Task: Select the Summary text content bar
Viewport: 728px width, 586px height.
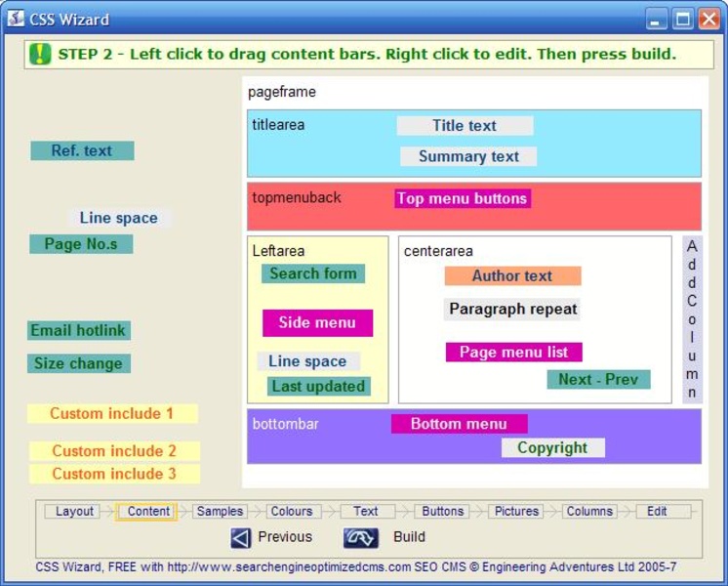Action: (x=468, y=156)
